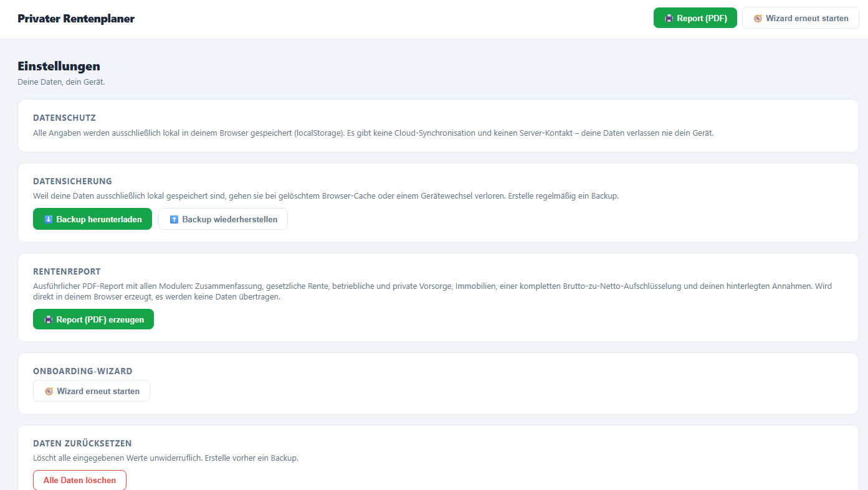868x490 pixels.
Task: Click the Einstellungen heading
Action: pos(59,66)
